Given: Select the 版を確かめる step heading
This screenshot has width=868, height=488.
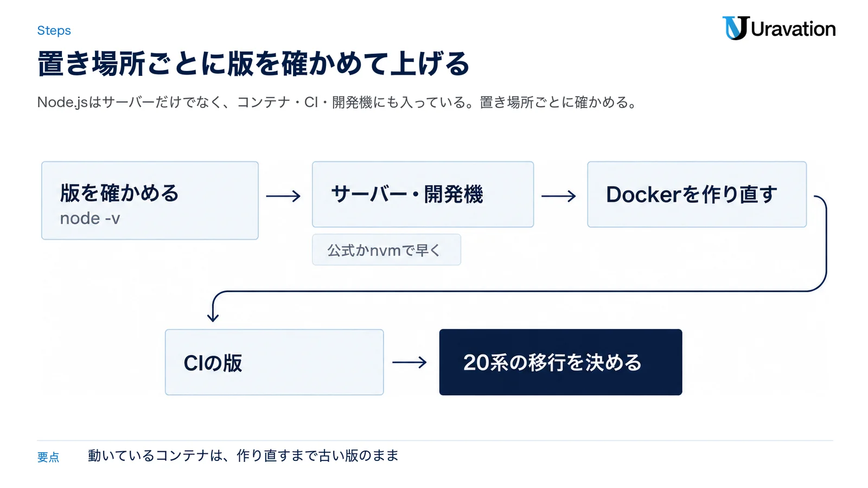Looking at the screenshot, I should [119, 193].
